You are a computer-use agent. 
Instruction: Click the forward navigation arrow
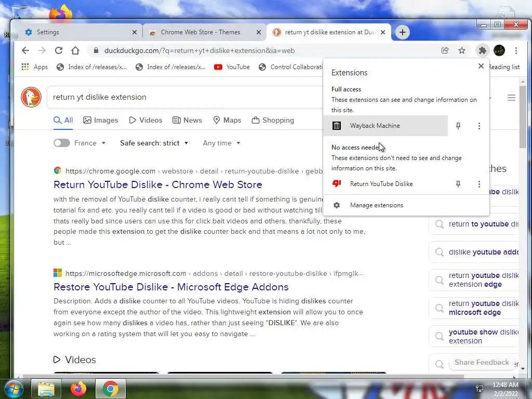[42, 50]
